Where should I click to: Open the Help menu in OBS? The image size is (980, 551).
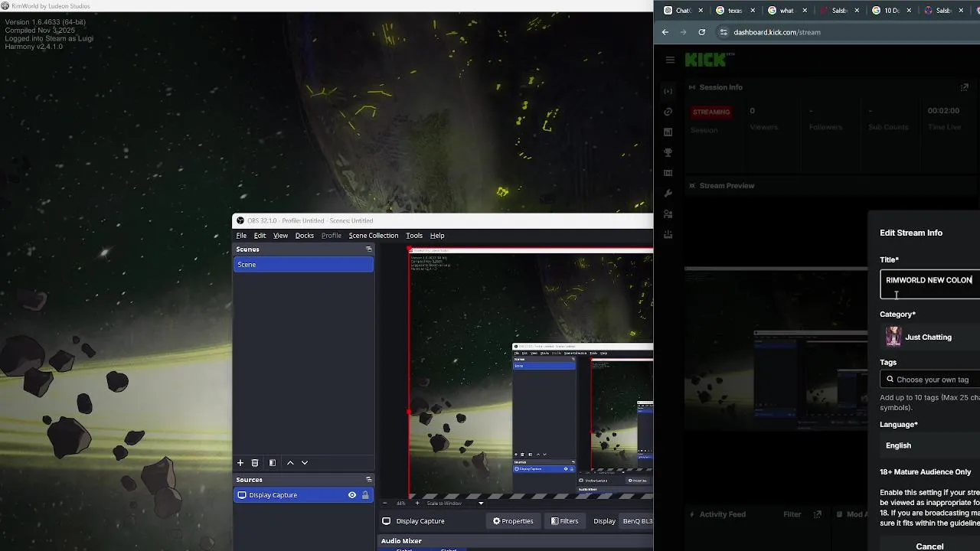pyautogui.click(x=437, y=236)
